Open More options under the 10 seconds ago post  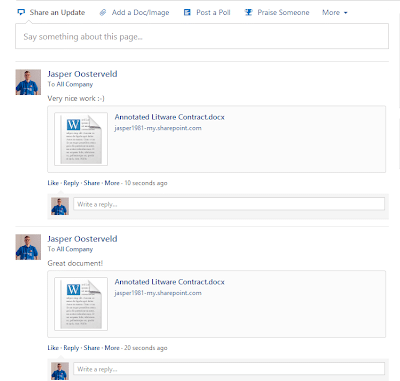[112, 183]
